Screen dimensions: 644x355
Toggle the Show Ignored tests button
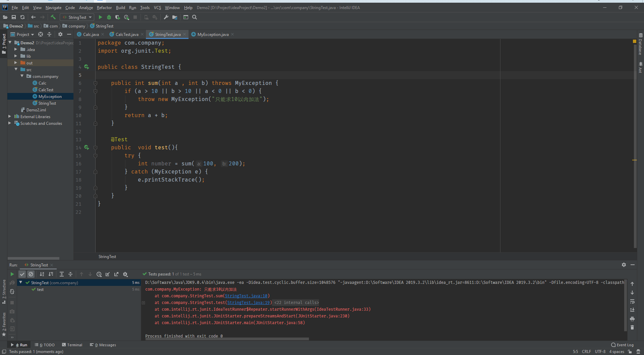(x=31, y=274)
